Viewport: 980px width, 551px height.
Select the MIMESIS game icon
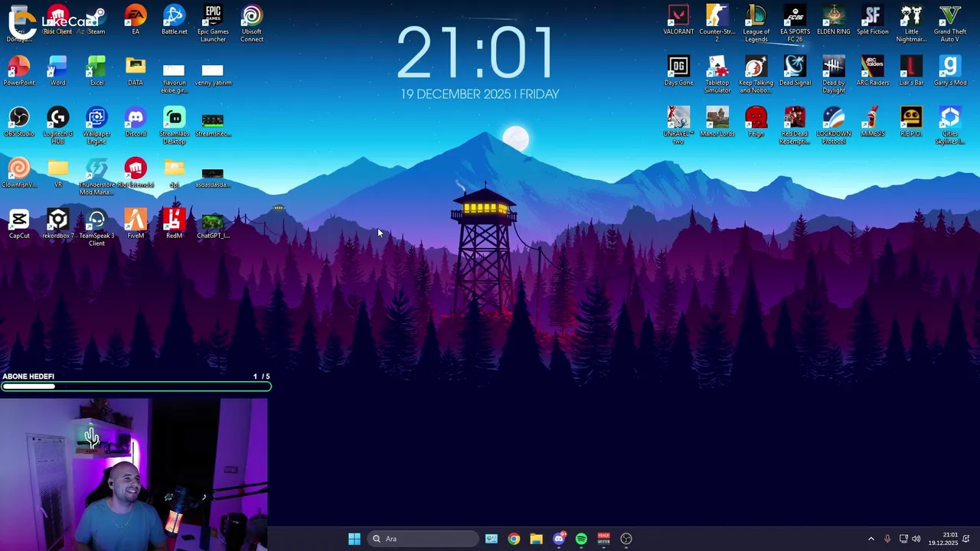(872, 122)
